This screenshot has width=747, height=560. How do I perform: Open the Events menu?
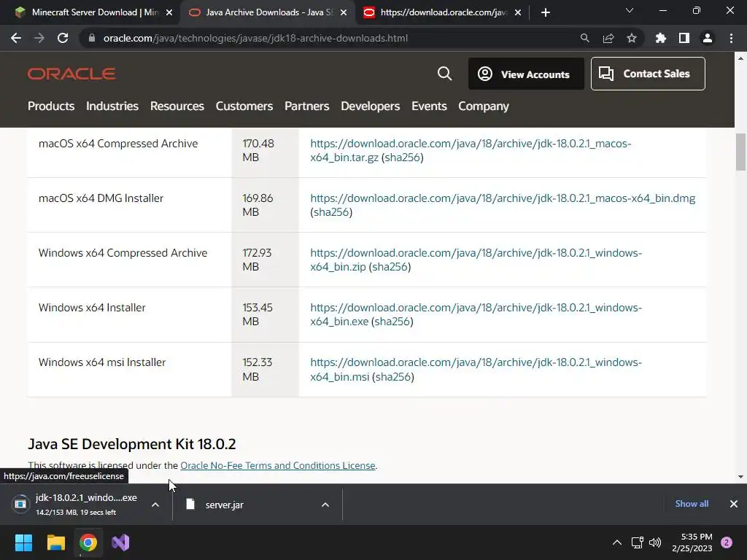tap(429, 106)
